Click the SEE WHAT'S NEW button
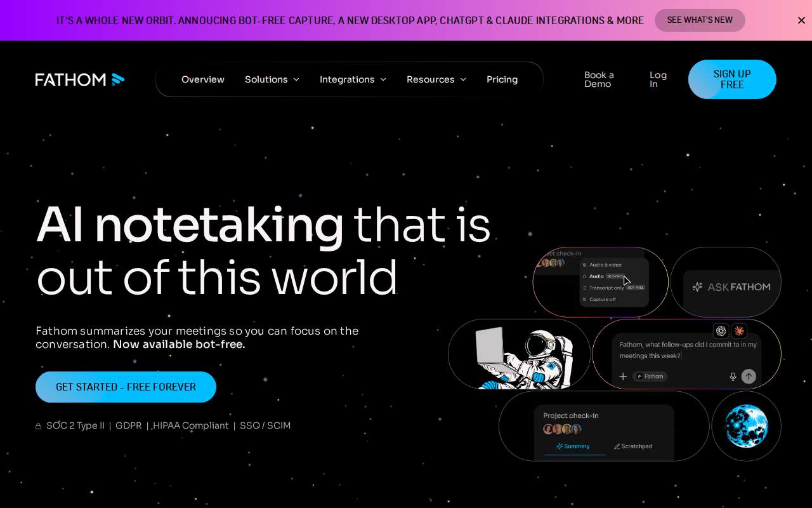812x508 pixels. pyautogui.click(x=700, y=20)
